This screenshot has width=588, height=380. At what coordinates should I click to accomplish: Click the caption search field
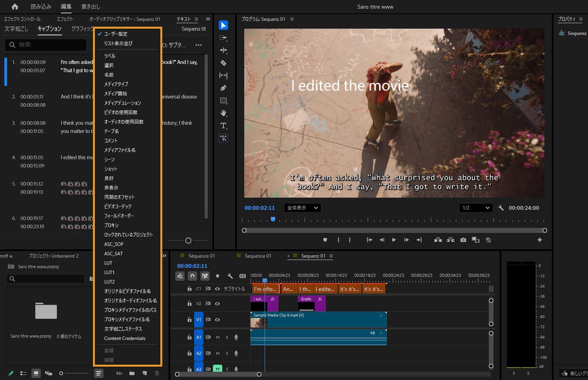pyautogui.click(x=46, y=45)
